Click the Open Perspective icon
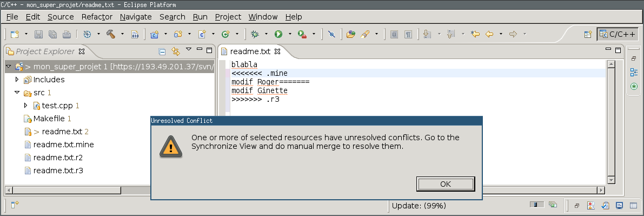 coord(588,35)
